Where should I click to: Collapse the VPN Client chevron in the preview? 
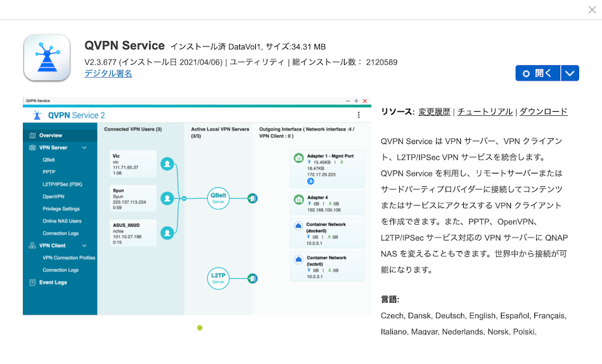click(84, 246)
